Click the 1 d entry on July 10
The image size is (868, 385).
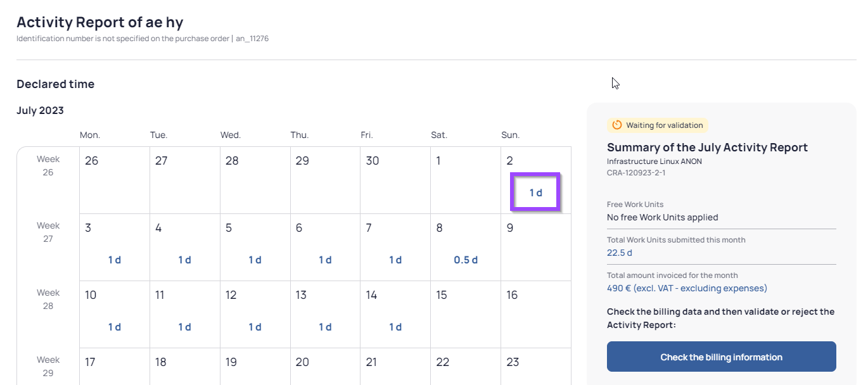pos(114,327)
